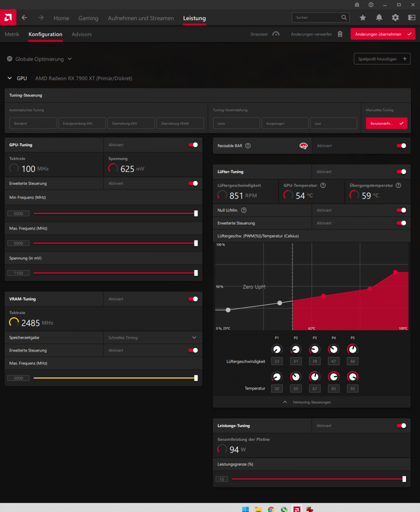The height and width of the screenshot is (512, 420).
Task: Click the Leistungsgrenze value field 15
Action: tap(222, 479)
